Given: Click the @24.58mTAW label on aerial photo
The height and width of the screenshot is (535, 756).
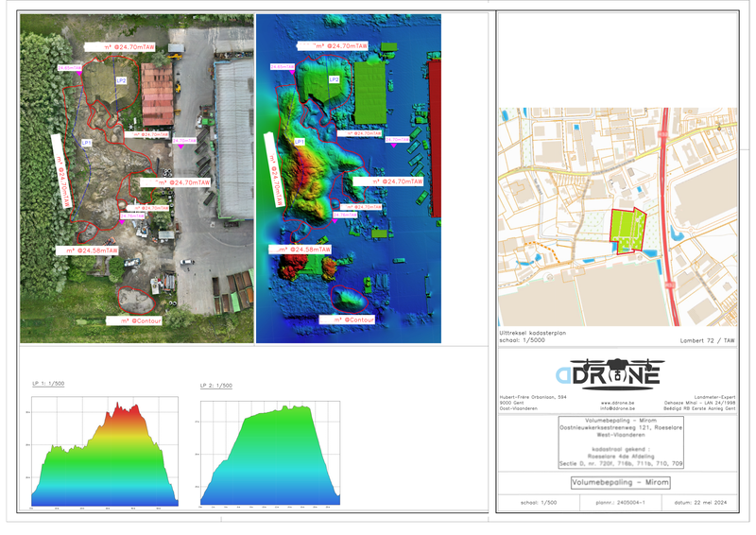Looking at the screenshot, I should pyautogui.click(x=94, y=250).
